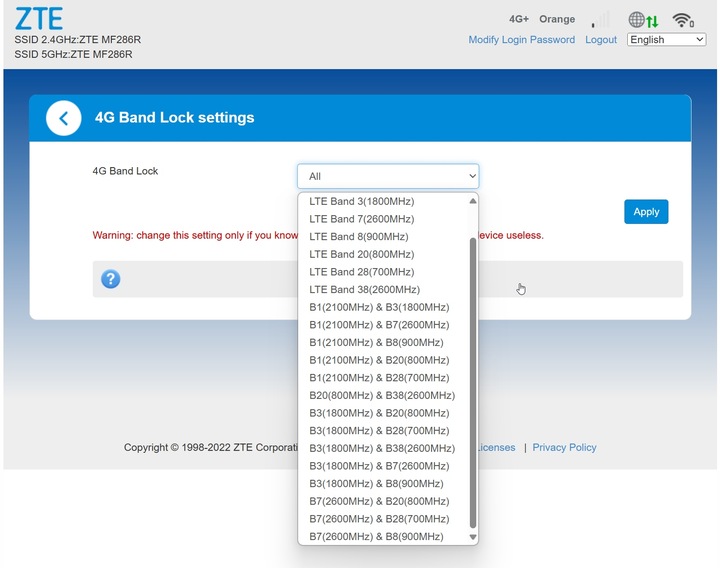Click the ZTE logo

pos(39,18)
